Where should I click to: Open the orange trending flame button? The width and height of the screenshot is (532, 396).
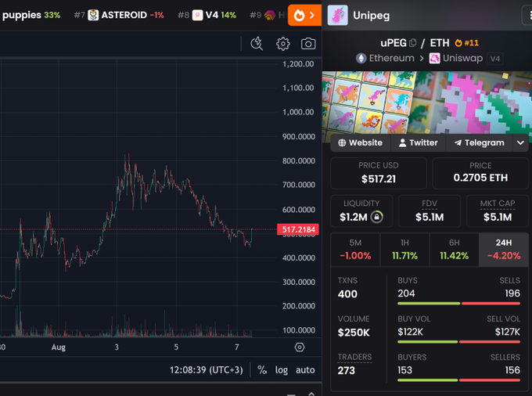pos(304,16)
